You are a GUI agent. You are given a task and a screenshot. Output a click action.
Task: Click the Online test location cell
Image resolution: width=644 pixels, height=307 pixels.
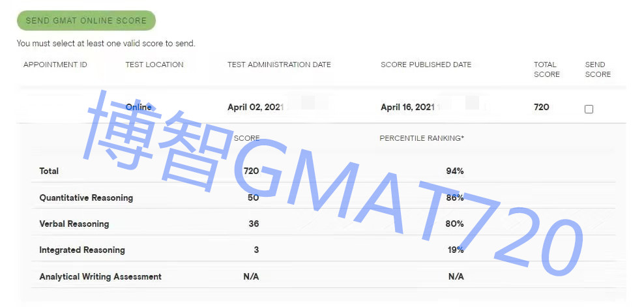coord(138,107)
